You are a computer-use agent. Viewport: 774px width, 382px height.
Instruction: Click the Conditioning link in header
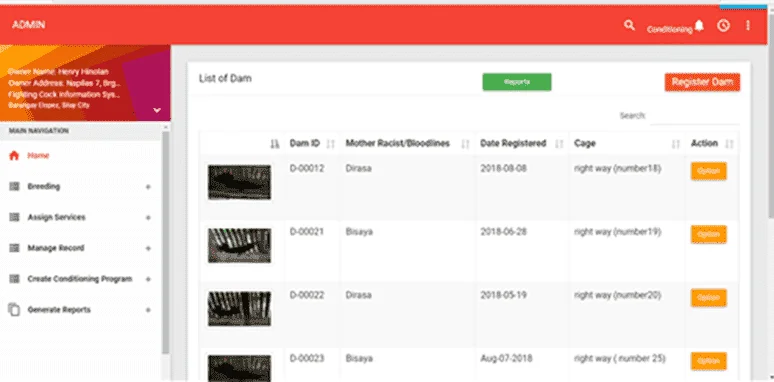click(x=669, y=30)
